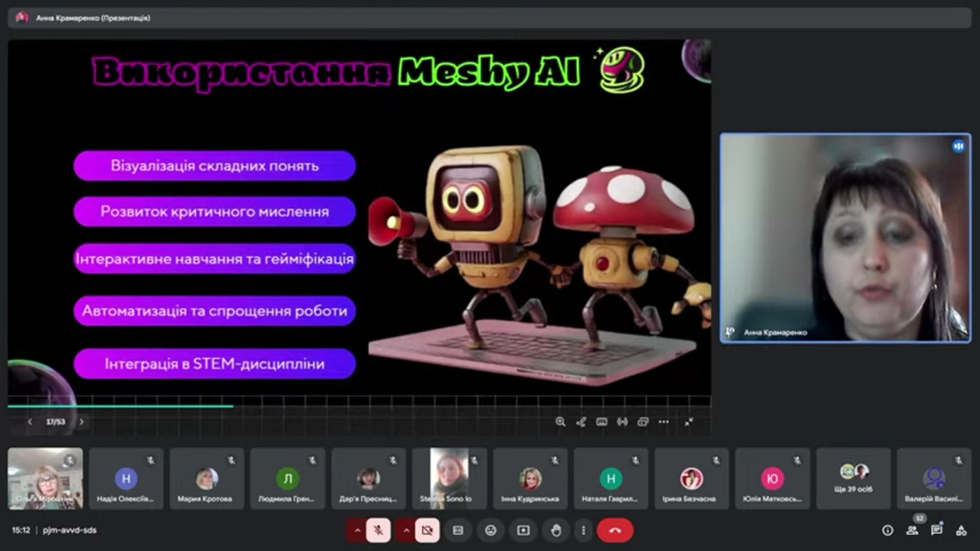The height and width of the screenshot is (551, 980).
Task: Click 'Автоматизація та спрощення роботи' pill
Action: click(215, 311)
